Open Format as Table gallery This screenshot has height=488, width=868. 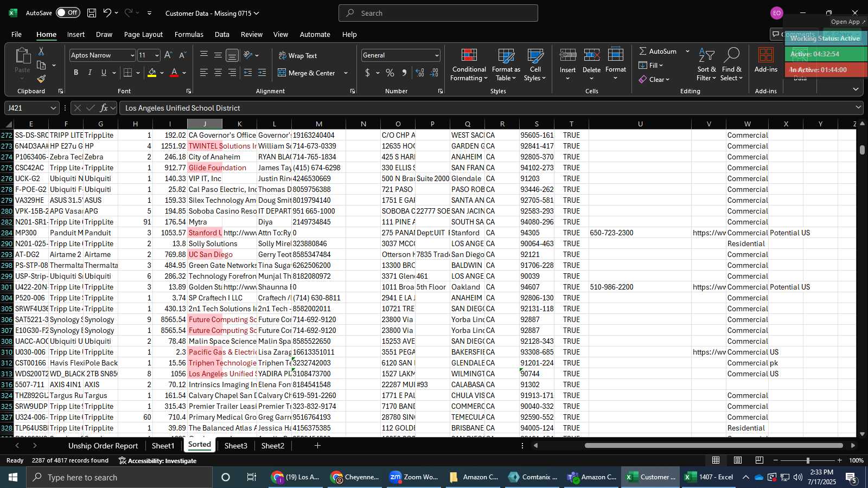tap(506, 65)
